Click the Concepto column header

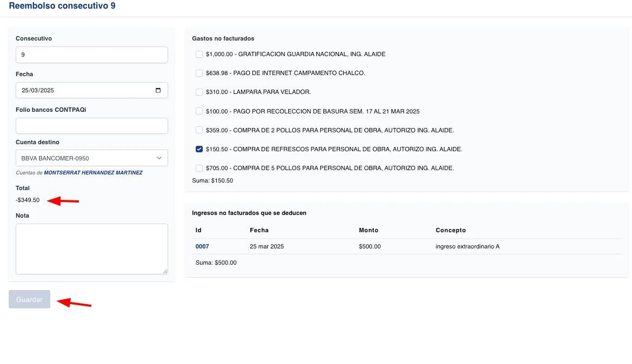pyautogui.click(x=450, y=230)
